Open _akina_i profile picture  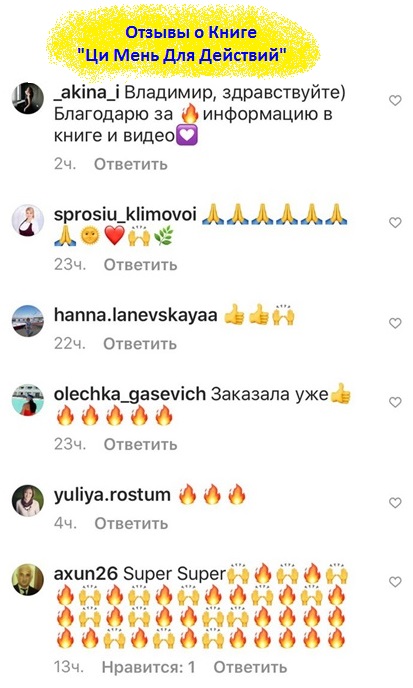click(28, 98)
